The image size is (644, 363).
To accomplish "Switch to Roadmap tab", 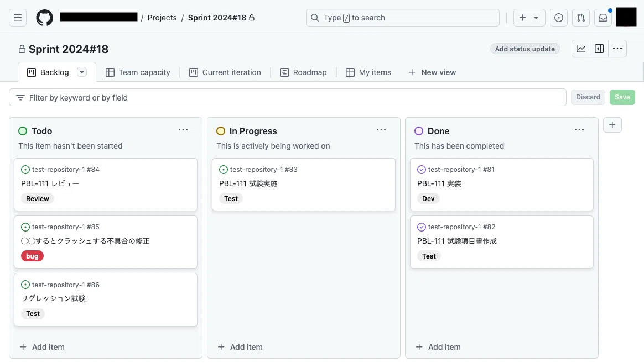I will click(303, 72).
